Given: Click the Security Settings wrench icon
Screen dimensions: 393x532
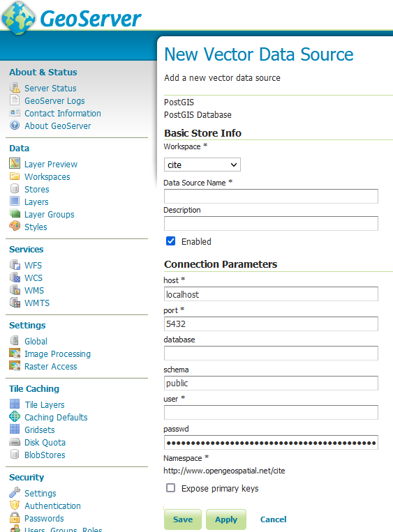Looking at the screenshot, I should (x=15, y=493).
